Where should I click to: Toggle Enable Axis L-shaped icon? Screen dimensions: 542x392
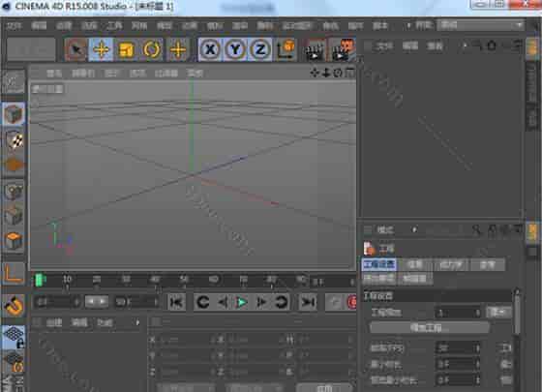(14, 273)
